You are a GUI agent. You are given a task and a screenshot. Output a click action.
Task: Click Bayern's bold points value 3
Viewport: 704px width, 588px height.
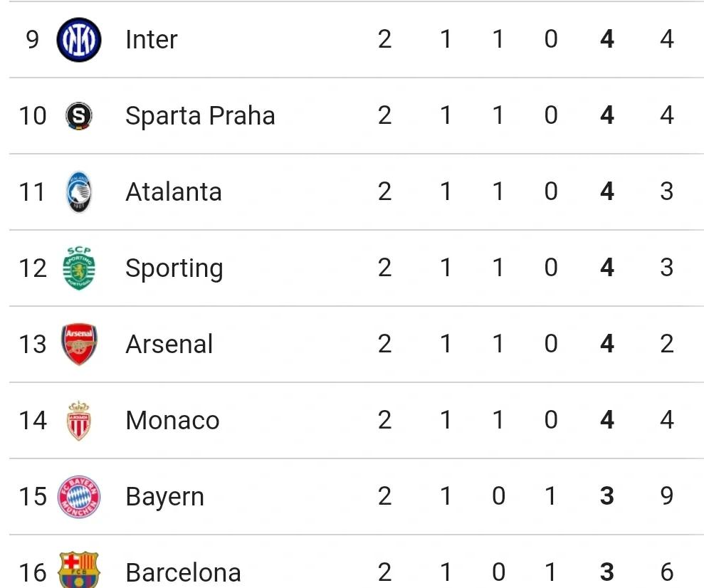[606, 496]
